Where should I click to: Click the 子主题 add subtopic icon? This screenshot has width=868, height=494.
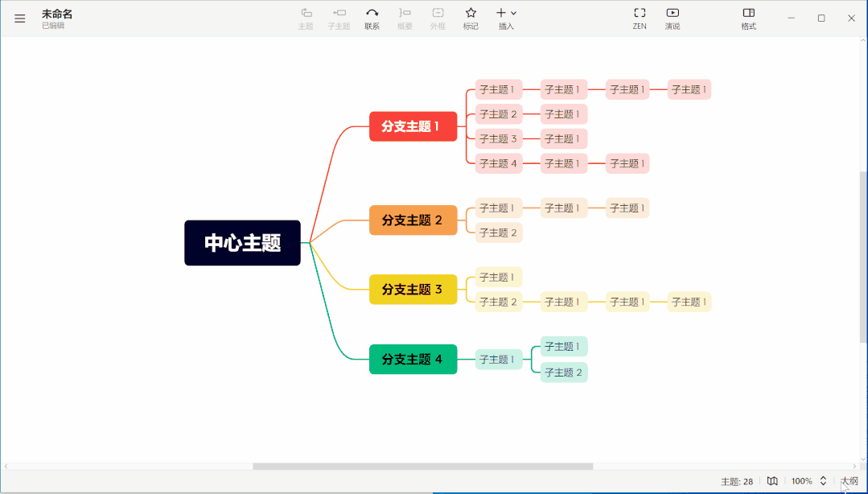coord(339,13)
